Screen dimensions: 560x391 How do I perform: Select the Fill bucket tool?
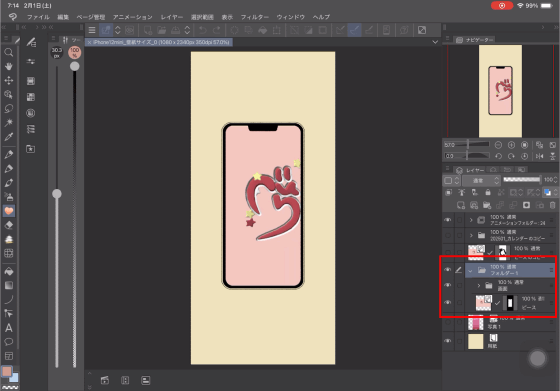coord(9,271)
